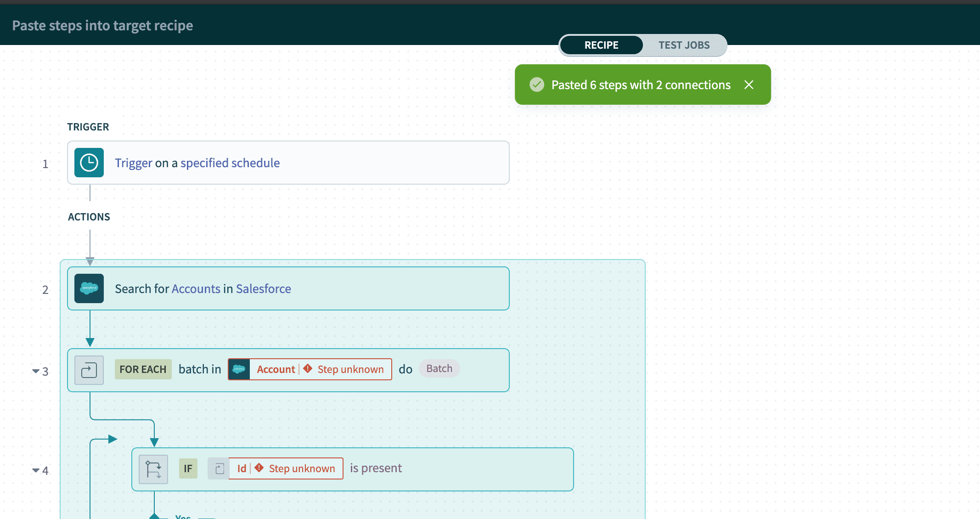Click the FOR EACH loop icon

point(88,369)
